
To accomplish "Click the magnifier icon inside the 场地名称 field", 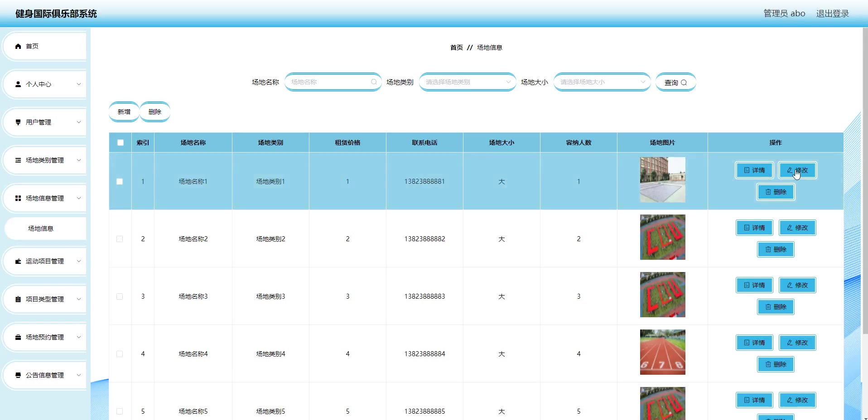I will (x=374, y=82).
